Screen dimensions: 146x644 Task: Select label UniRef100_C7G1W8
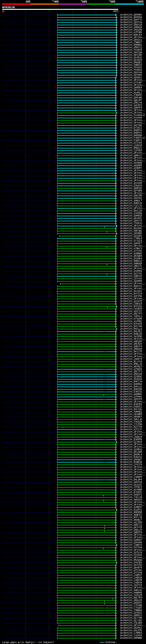[131, 605]
